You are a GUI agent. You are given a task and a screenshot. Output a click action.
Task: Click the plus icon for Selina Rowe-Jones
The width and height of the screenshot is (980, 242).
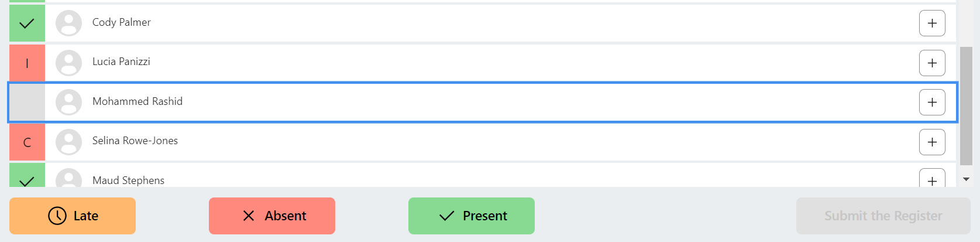click(932, 142)
